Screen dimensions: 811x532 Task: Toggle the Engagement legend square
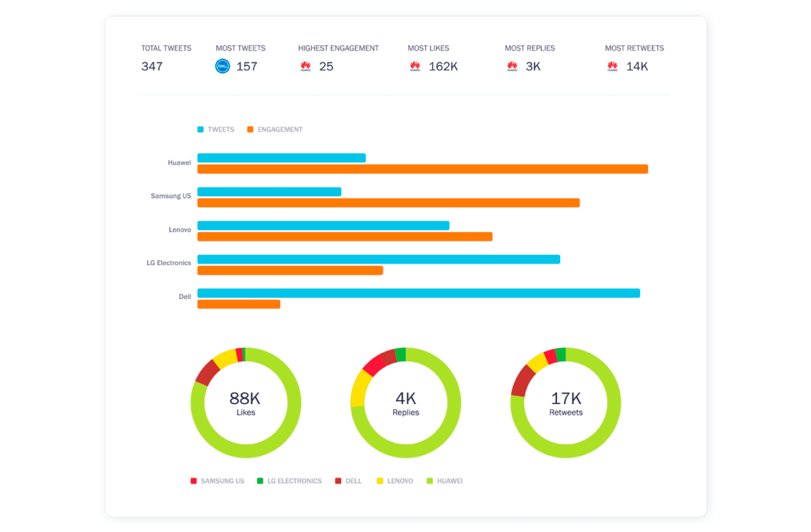(250, 130)
